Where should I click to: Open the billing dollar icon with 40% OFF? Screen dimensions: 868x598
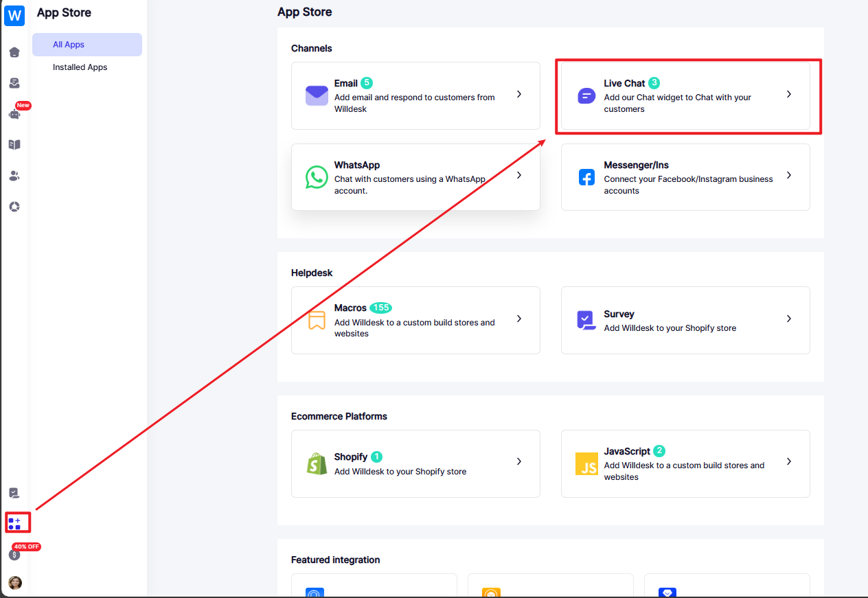14,554
